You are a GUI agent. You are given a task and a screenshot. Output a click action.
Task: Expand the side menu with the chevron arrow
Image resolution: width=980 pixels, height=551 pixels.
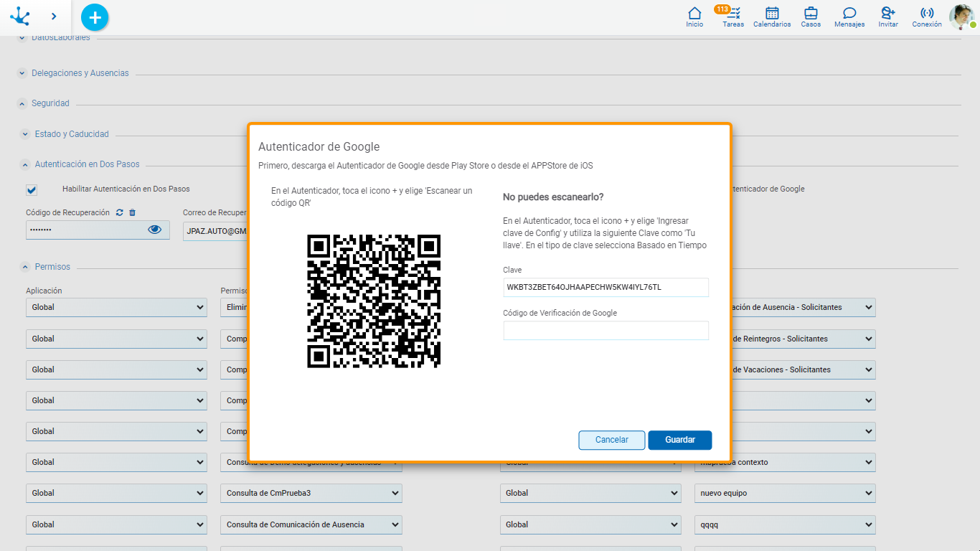(x=54, y=16)
